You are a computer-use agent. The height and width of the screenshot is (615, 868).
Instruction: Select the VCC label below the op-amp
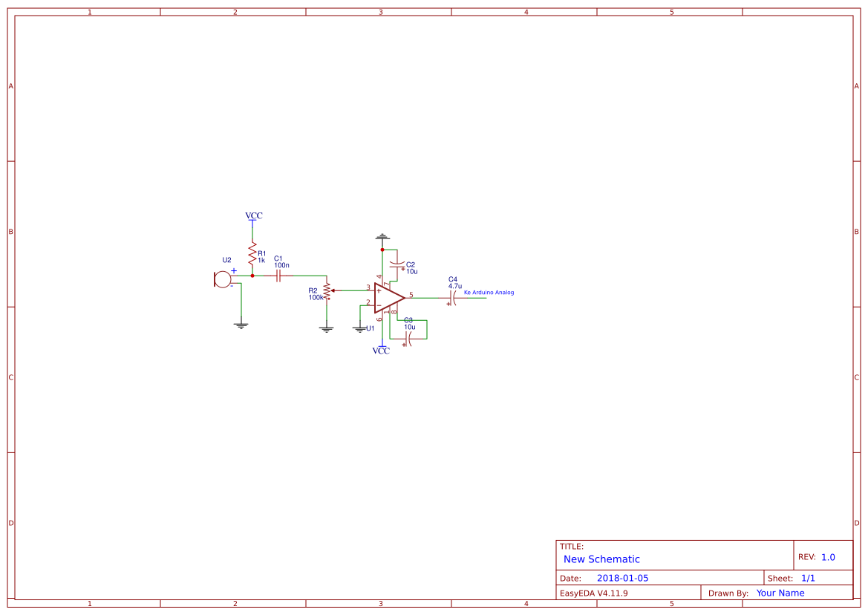click(x=381, y=352)
